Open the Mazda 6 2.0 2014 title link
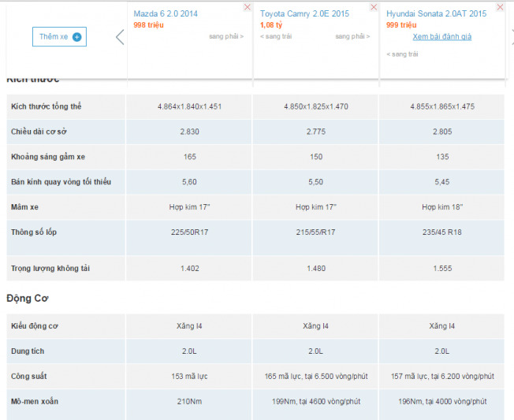This screenshot has width=514, height=420. (x=166, y=13)
